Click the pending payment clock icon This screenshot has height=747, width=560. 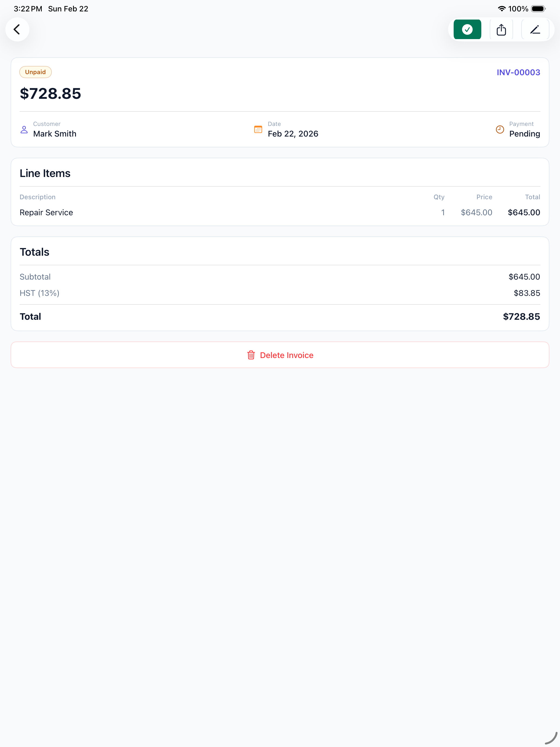(x=500, y=129)
